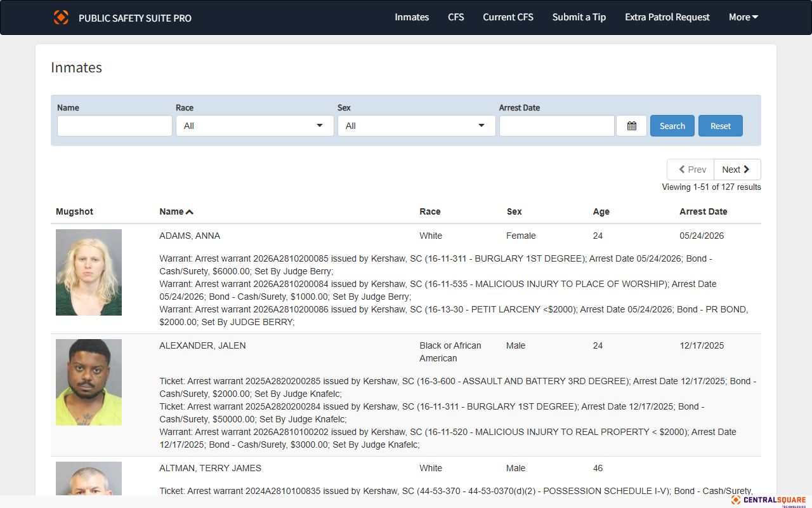
Task: Focus the Arrest Date input field
Action: pos(557,126)
